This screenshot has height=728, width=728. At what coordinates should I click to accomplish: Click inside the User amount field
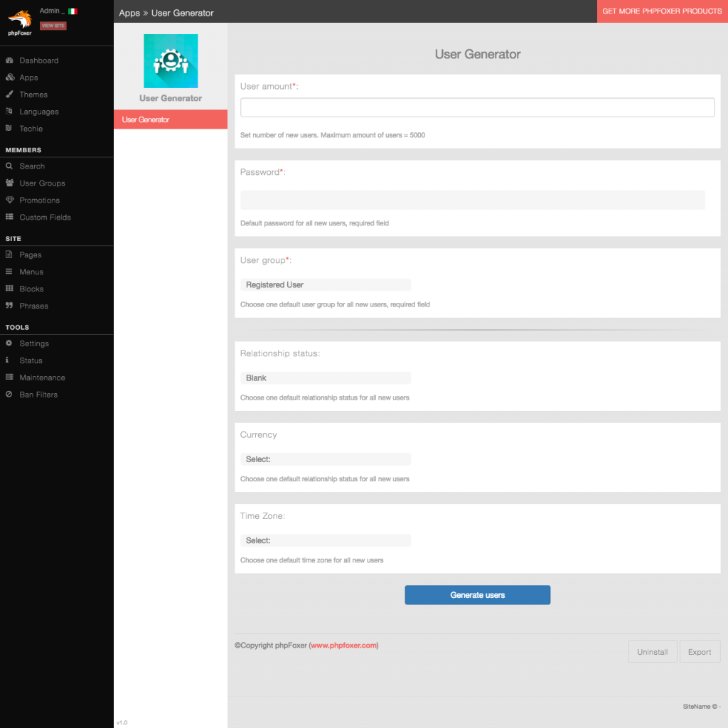477,107
